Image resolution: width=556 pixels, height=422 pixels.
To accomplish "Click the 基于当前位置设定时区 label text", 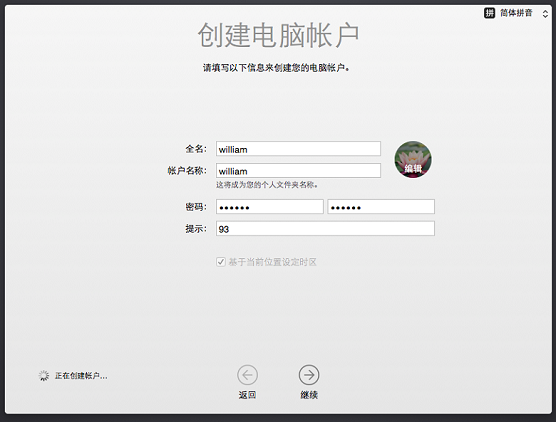I will pyautogui.click(x=272, y=262).
